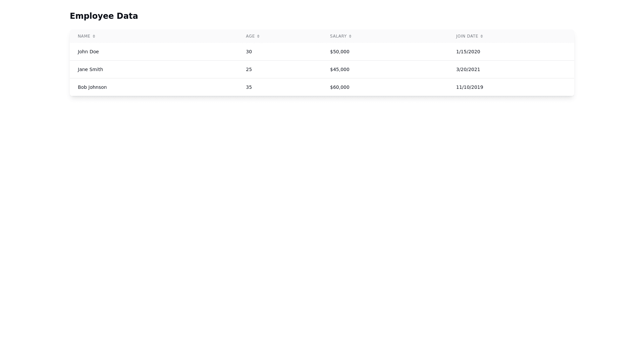The image size is (644, 362).
Task: Click the sort icon beside Salary
Action: [350, 36]
